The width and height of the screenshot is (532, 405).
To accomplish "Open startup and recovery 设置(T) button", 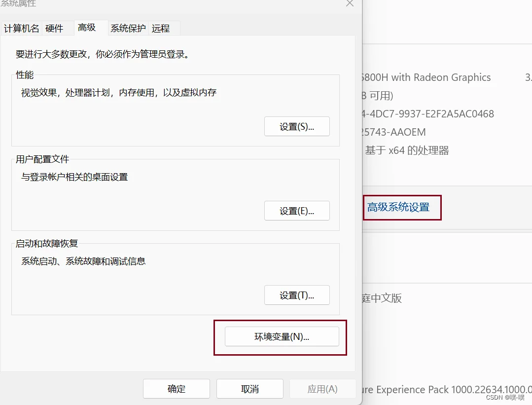I will pos(297,295).
